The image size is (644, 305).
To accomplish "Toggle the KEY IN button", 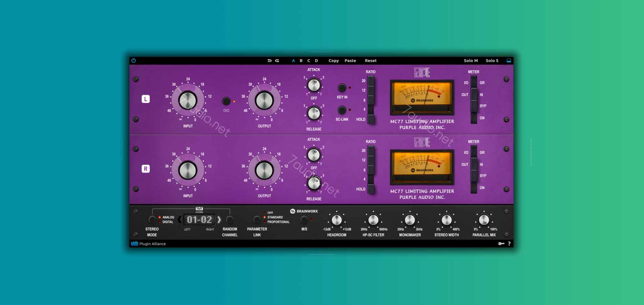I will click(342, 88).
